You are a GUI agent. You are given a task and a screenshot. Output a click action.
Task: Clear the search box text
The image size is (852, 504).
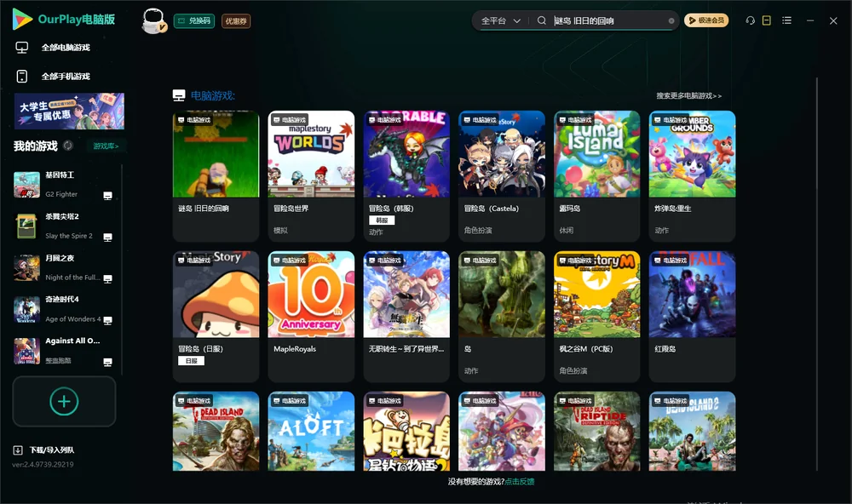pos(671,21)
